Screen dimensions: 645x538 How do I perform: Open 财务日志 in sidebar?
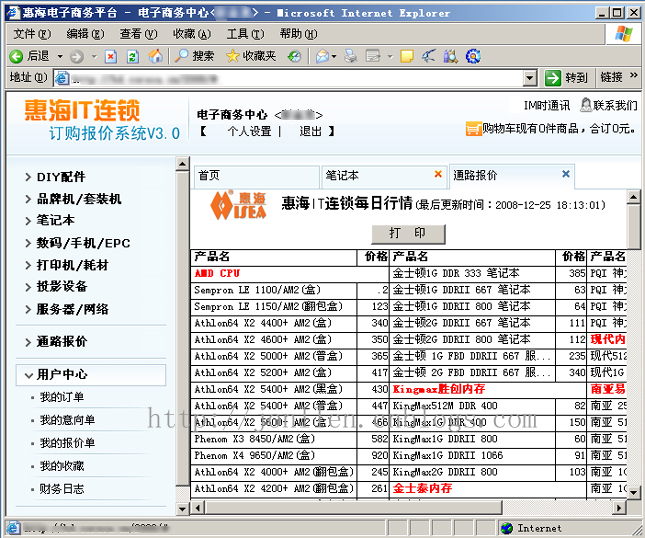(62, 489)
